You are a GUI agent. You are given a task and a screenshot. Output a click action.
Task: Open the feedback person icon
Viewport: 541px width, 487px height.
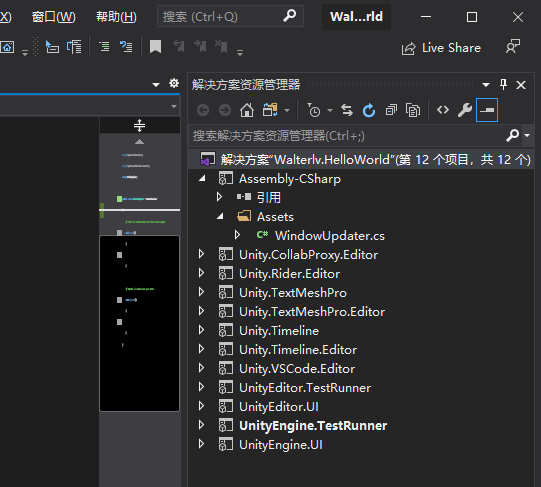pyautogui.click(x=513, y=47)
